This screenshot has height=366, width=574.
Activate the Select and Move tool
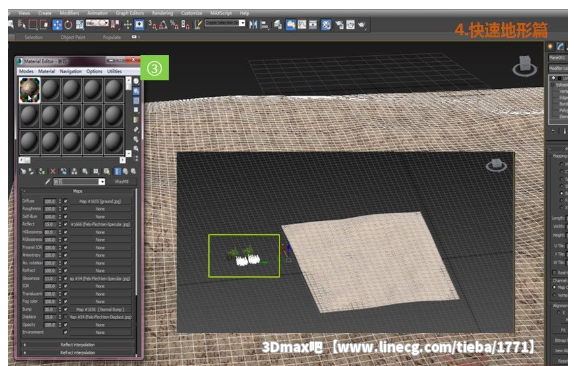click(x=57, y=25)
